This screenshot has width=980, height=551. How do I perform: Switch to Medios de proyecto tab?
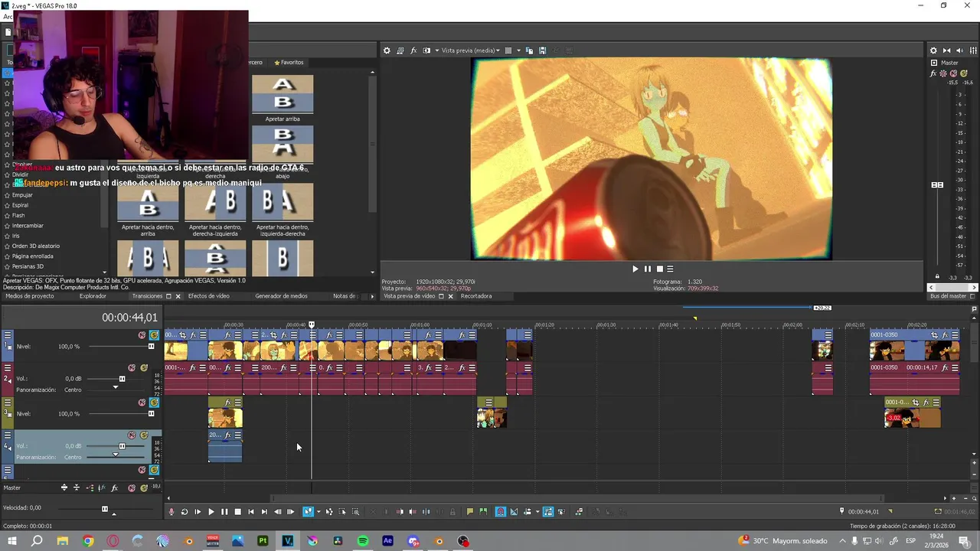[29, 296]
